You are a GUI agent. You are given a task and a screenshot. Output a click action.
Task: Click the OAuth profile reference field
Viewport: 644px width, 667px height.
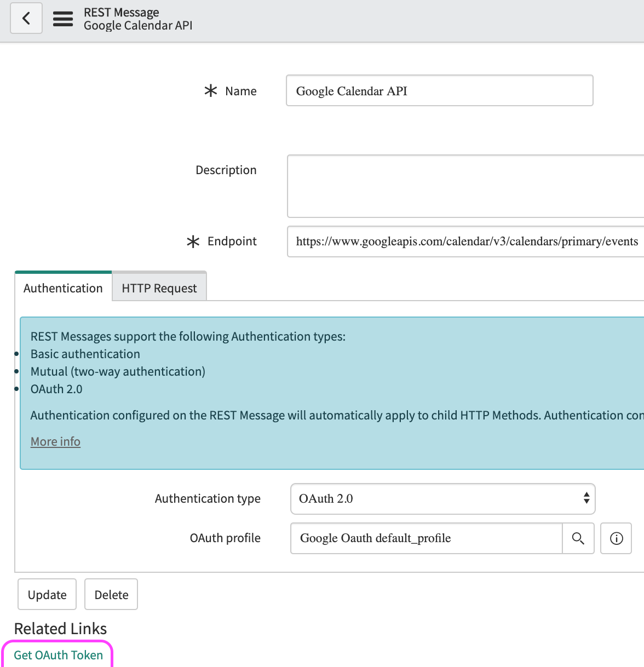[426, 538]
